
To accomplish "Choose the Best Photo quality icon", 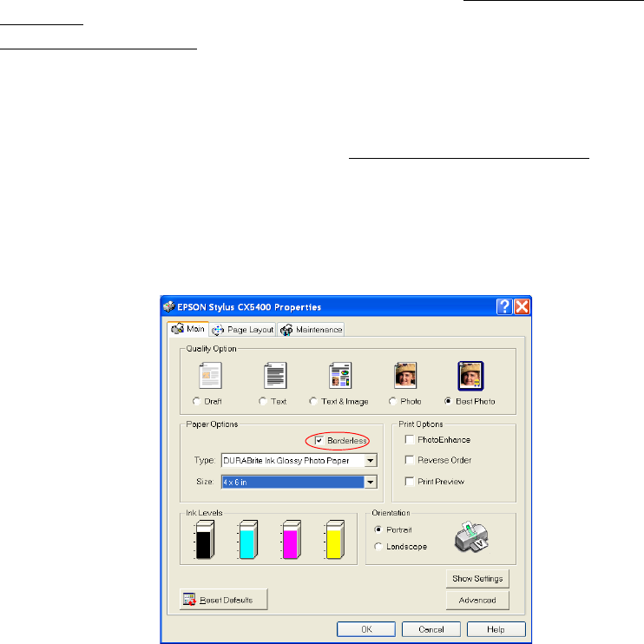I will tap(470, 376).
